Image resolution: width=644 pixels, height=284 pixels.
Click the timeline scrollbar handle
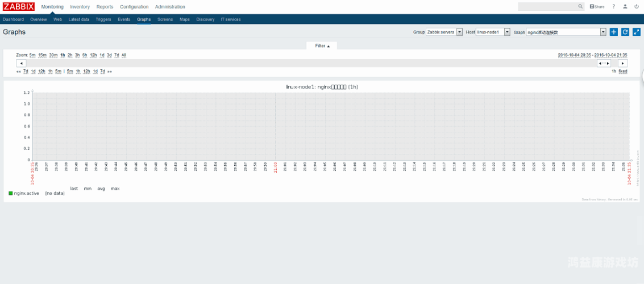[x=604, y=63]
